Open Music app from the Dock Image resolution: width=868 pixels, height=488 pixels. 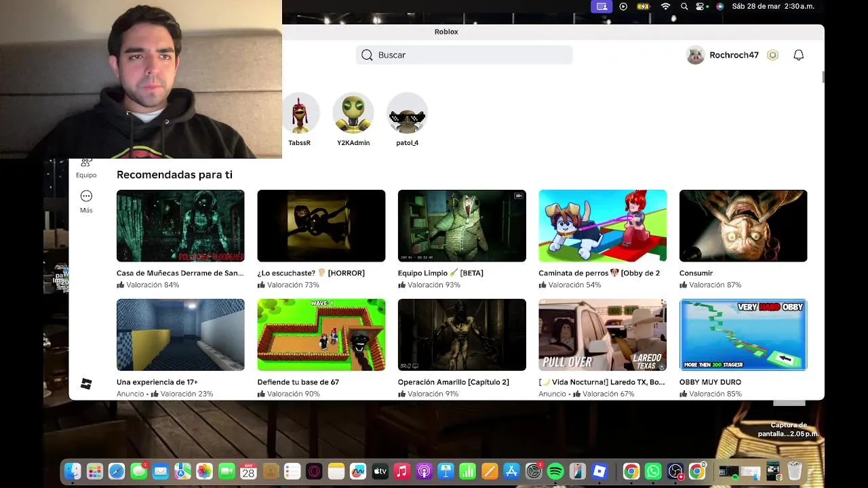402,471
